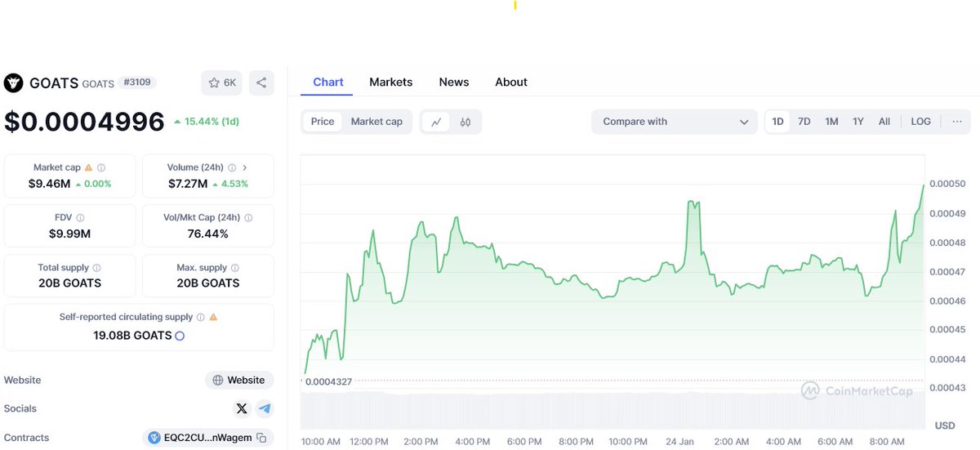Click the $0.0004996 price text
The image size is (980, 450).
pyautogui.click(x=84, y=122)
